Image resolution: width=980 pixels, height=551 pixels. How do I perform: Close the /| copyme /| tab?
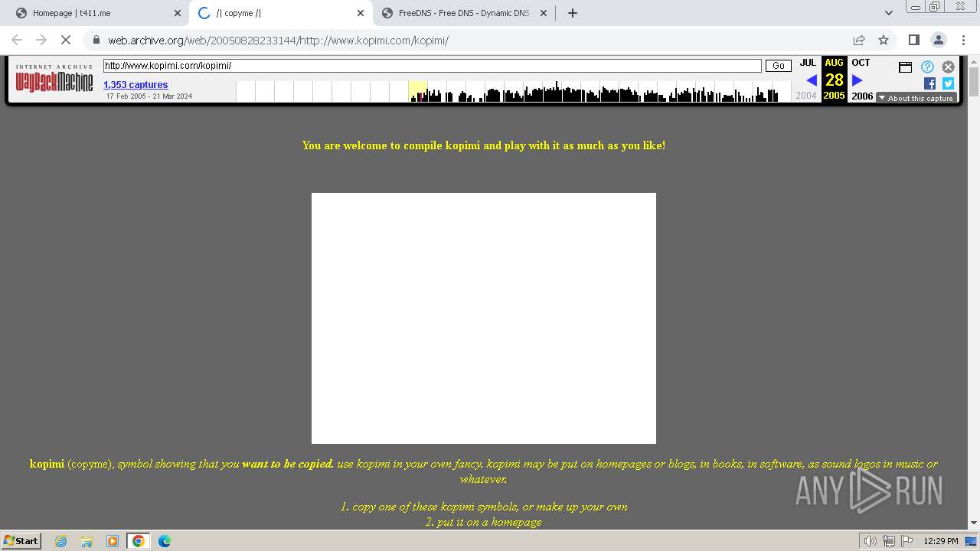coord(361,13)
